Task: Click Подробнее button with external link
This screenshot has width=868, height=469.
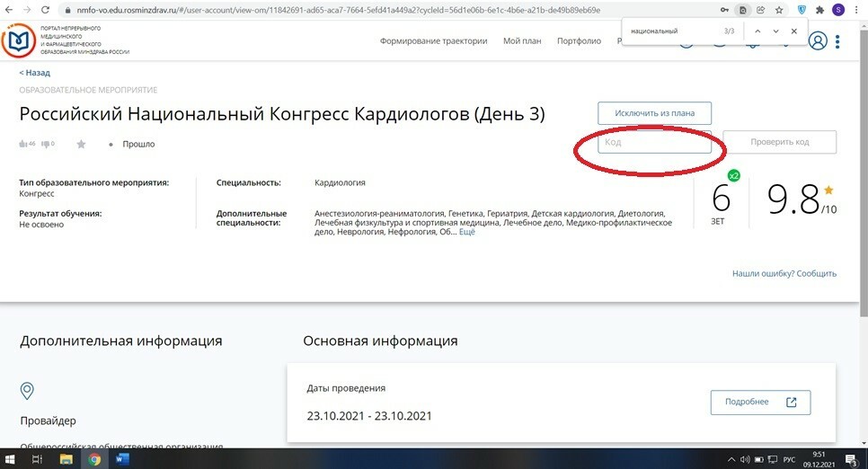Action: click(x=760, y=402)
